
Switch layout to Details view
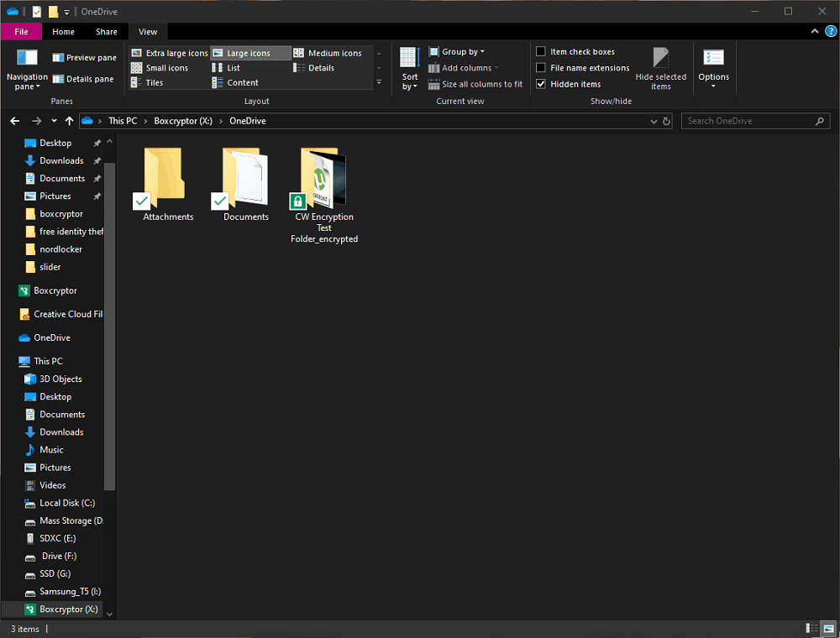314,68
